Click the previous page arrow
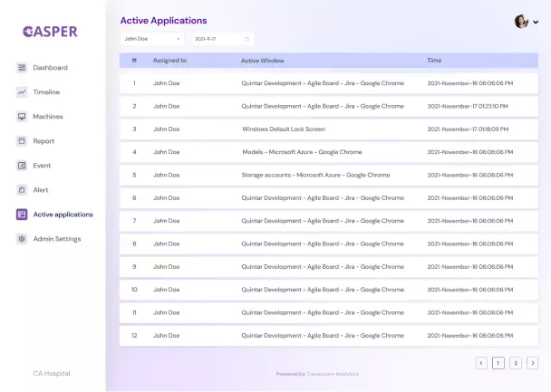 tap(481, 363)
